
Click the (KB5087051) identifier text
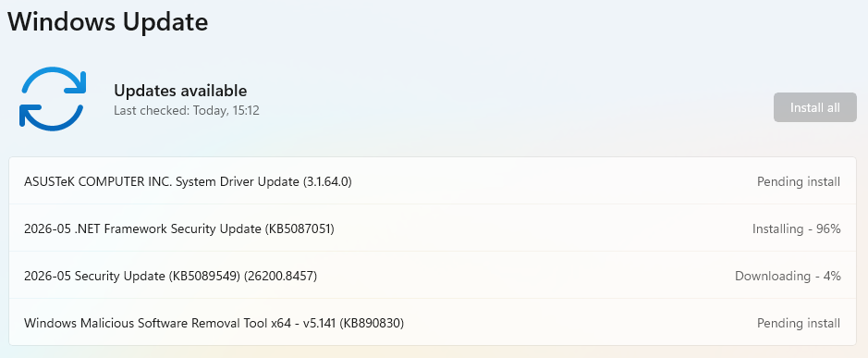click(x=300, y=228)
